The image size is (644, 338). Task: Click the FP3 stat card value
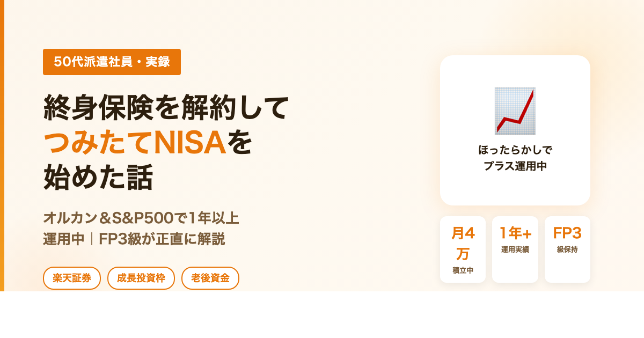[x=567, y=233]
